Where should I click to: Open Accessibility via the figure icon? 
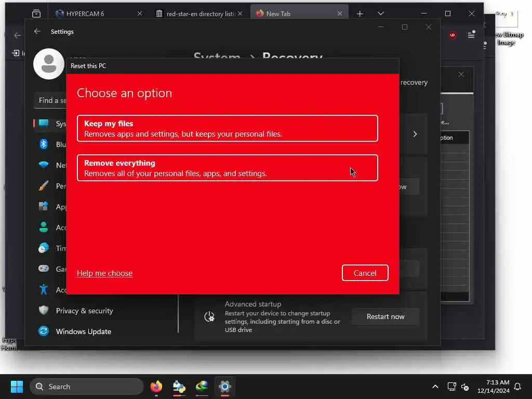(44, 289)
